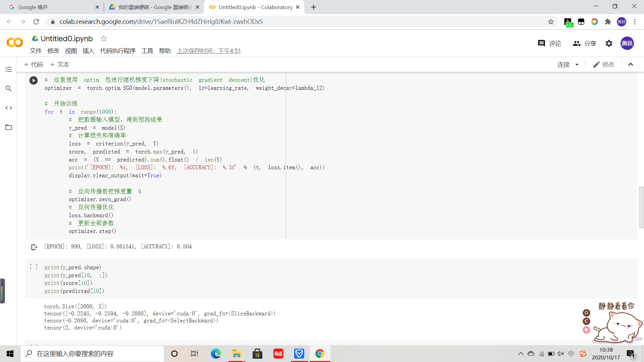Open the table of contents sidebar

pos(9,69)
